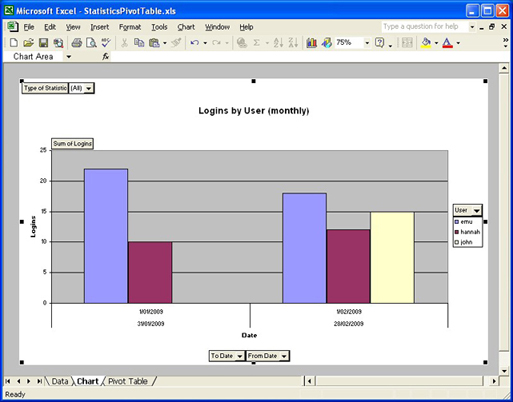
Task: Click the Insert Hyperlink globe icon
Action: pos(242,43)
